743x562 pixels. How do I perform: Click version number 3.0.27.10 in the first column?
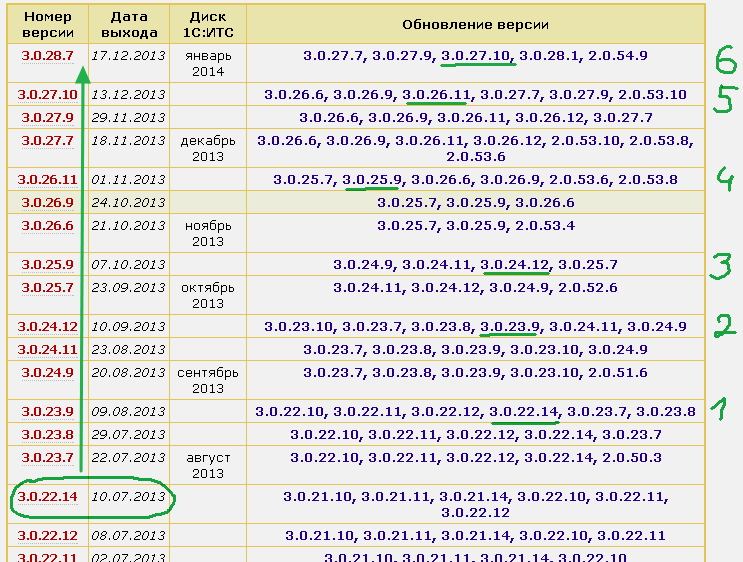pyautogui.click(x=47, y=95)
